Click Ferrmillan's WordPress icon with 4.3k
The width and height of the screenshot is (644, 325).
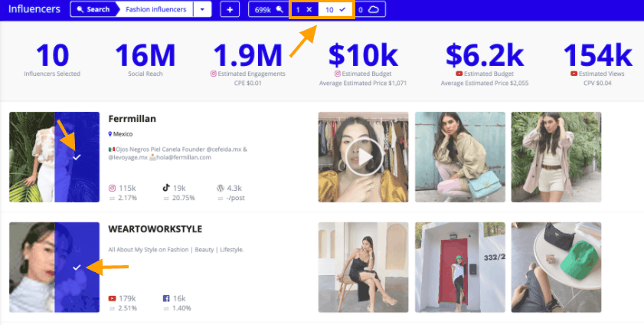click(x=221, y=189)
